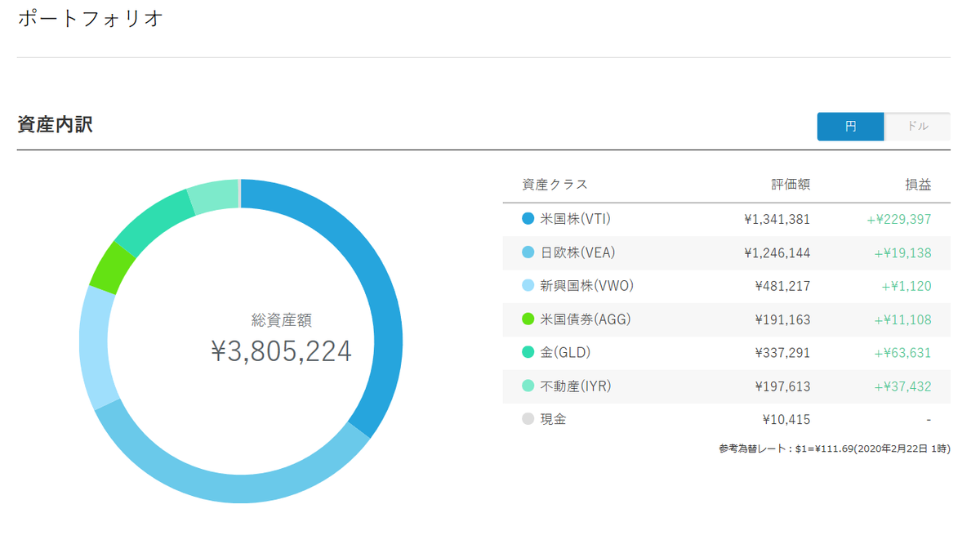980x540 pixels.
Task: Click the pale blue dot beside 新興国株(VWO)
Action: (x=528, y=286)
